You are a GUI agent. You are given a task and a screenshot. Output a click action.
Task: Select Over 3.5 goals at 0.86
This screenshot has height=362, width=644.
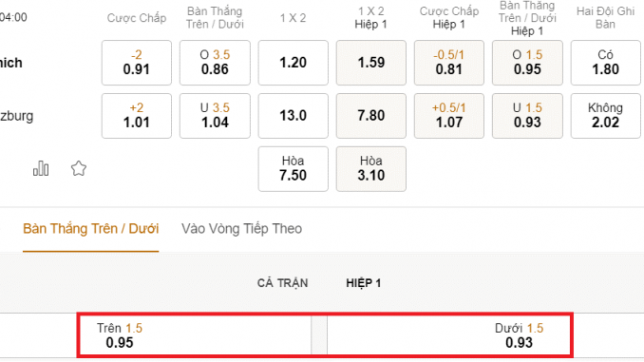click(215, 63)
